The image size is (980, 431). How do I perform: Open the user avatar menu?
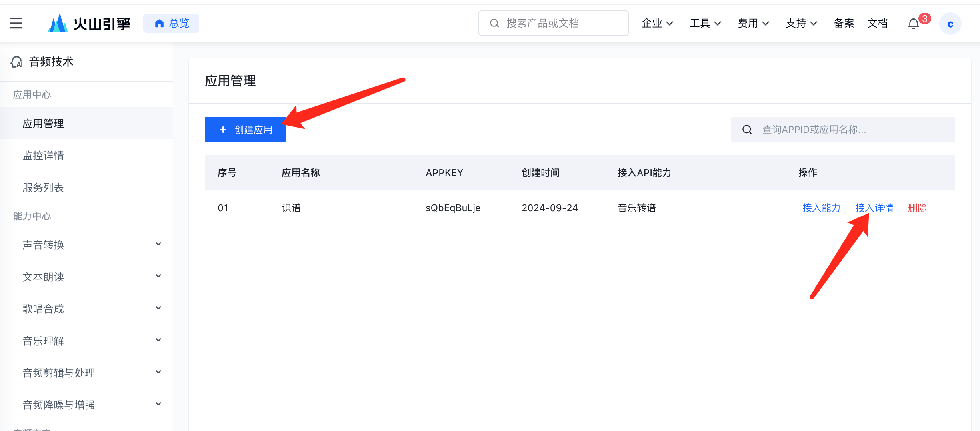(x=950, y=24)
